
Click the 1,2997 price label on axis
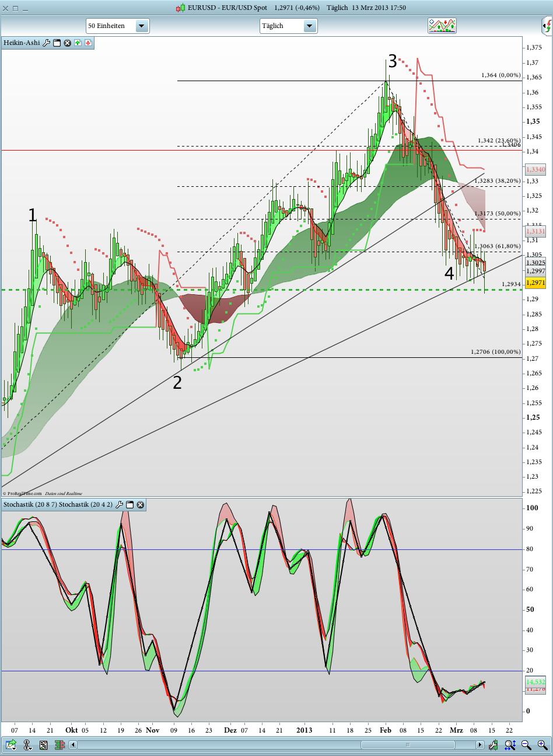(535, 271)
